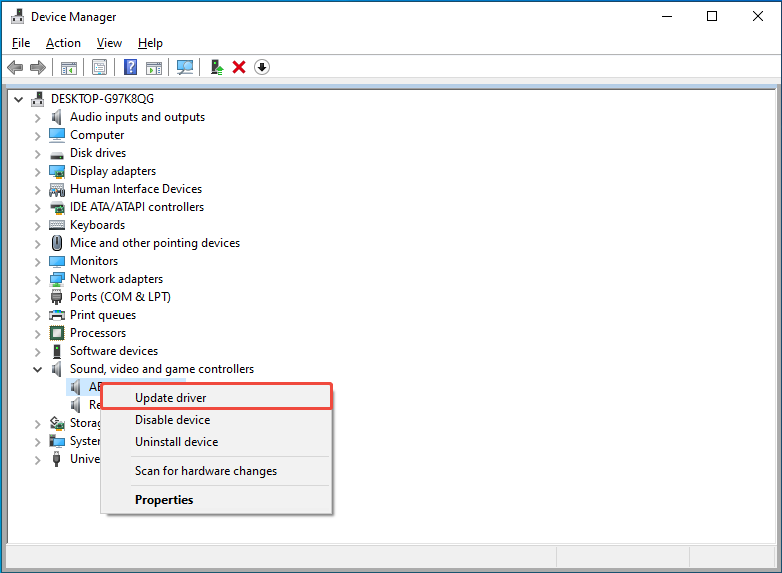Select the Print queues printer icon
The height and width of the screenshot is (573, 782).
(57, 315)
